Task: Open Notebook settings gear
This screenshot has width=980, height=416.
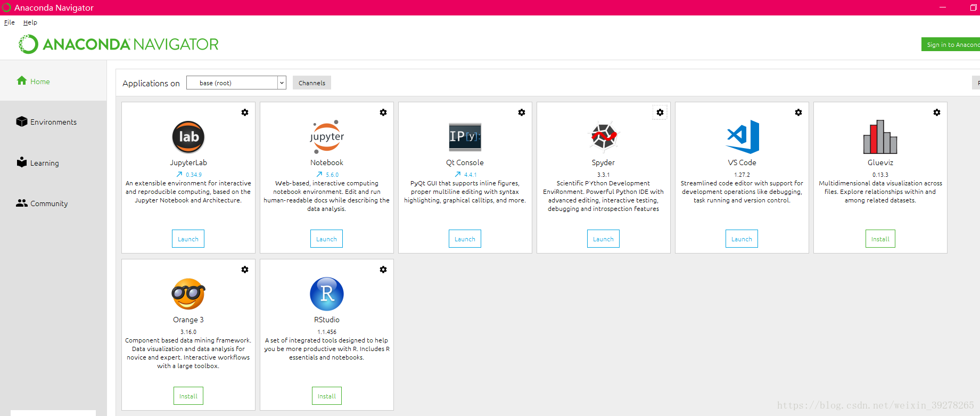Action: (x=383, y=112)
